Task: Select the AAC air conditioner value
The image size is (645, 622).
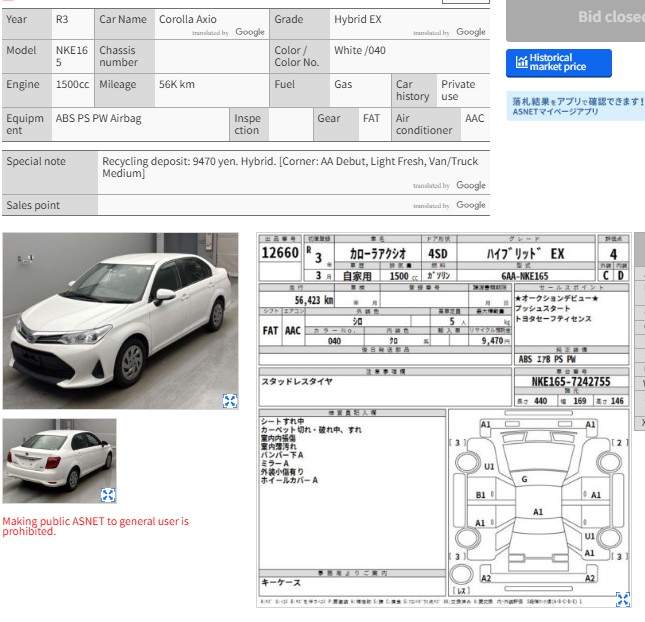Action: 474,118
